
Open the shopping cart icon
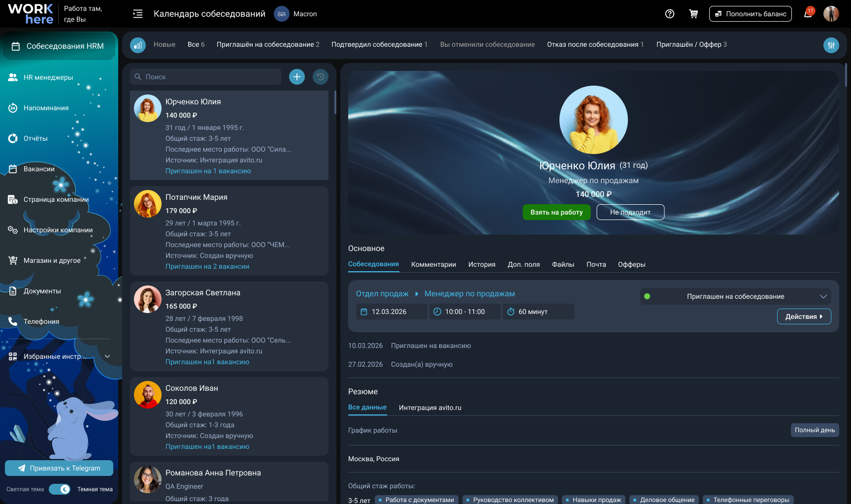click(x=693, y=14)
